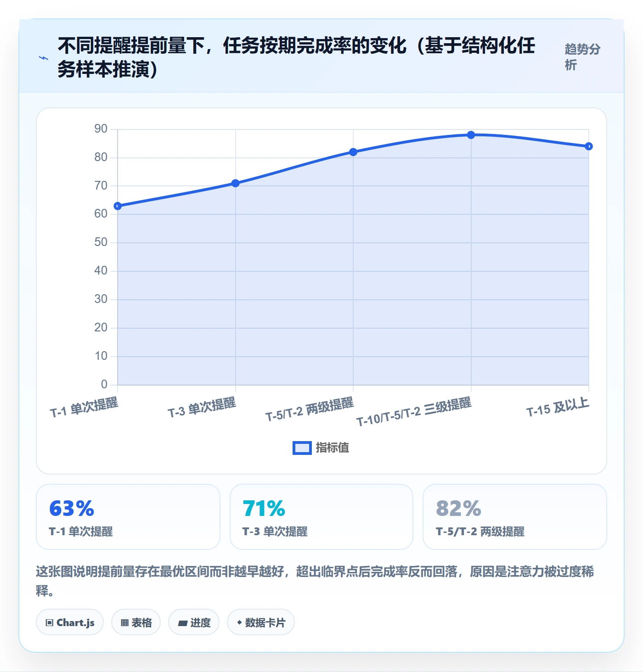Click the 数据卡片 tag chip
The image size is (643, 672).
tap(261, 622)
